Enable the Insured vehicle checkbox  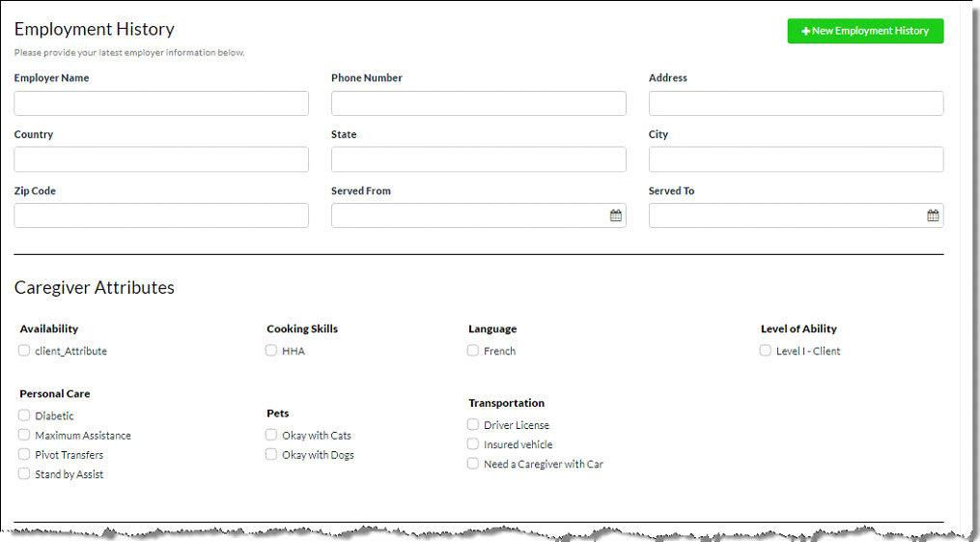coord(473,444)
